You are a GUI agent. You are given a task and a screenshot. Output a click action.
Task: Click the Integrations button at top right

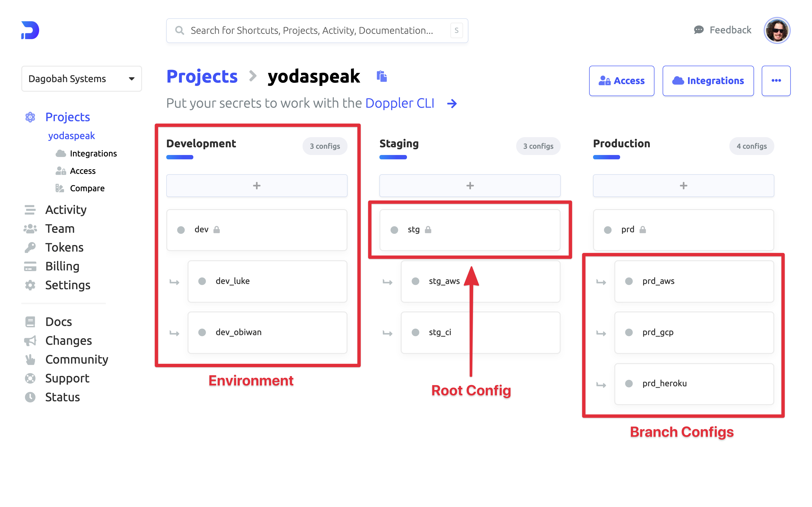[708, 81]
